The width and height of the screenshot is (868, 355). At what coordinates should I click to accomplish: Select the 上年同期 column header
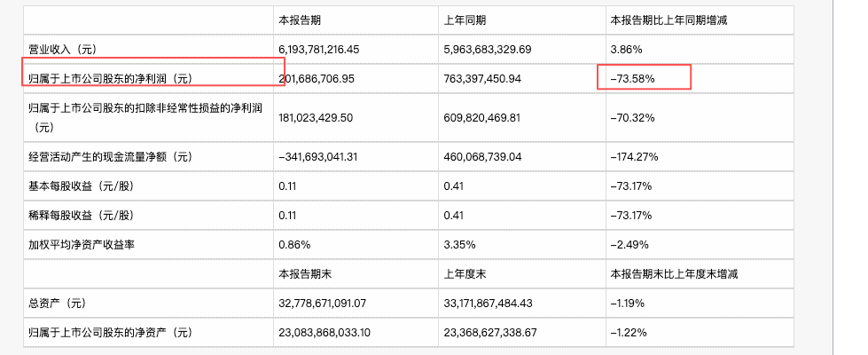[x=465, y=20]
